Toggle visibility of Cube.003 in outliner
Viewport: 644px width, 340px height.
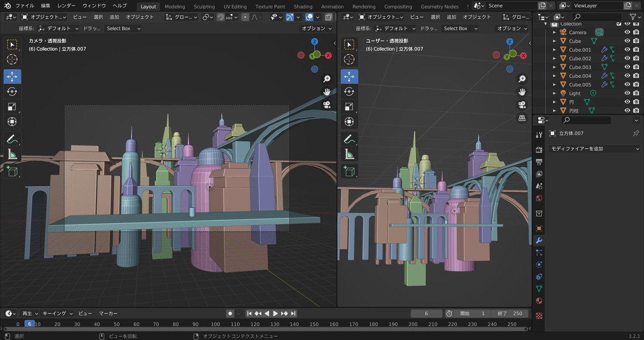coord(627,67)
